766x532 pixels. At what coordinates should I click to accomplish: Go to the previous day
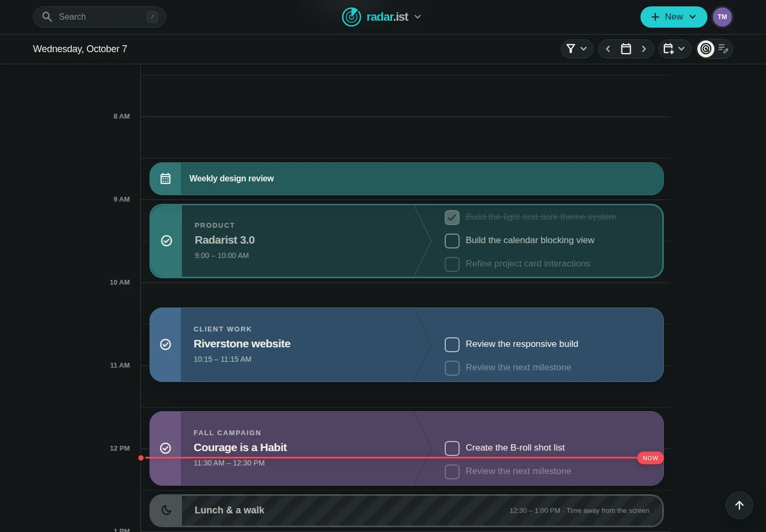[608, 49]
